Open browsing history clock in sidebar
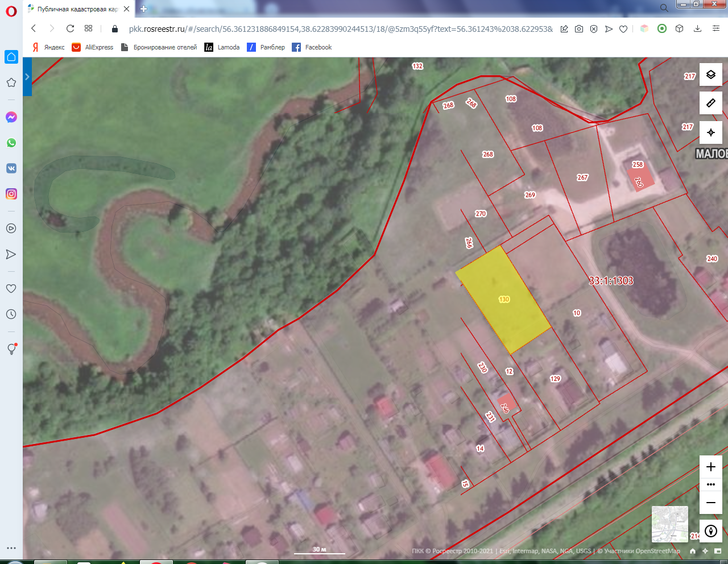 tap(11, 314)
